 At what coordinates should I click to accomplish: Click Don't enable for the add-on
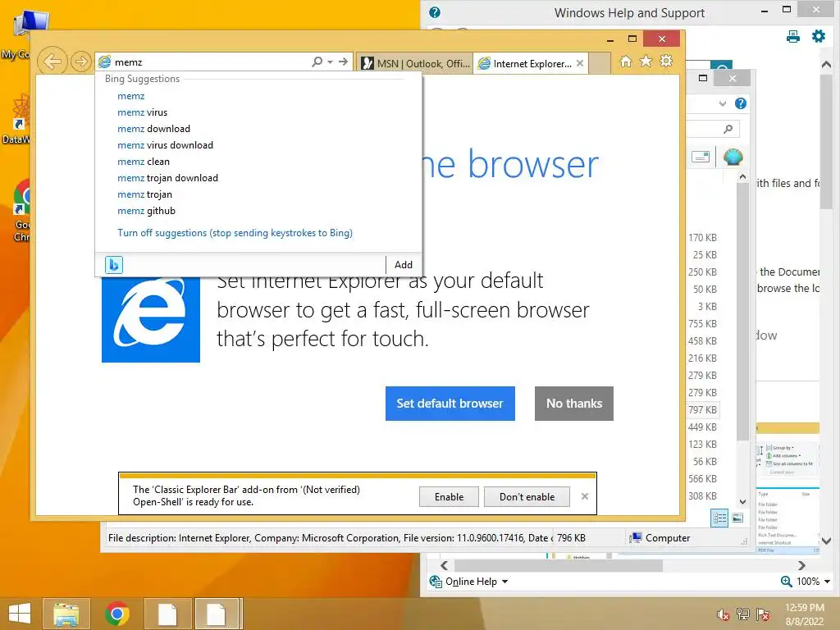[527, 496]
